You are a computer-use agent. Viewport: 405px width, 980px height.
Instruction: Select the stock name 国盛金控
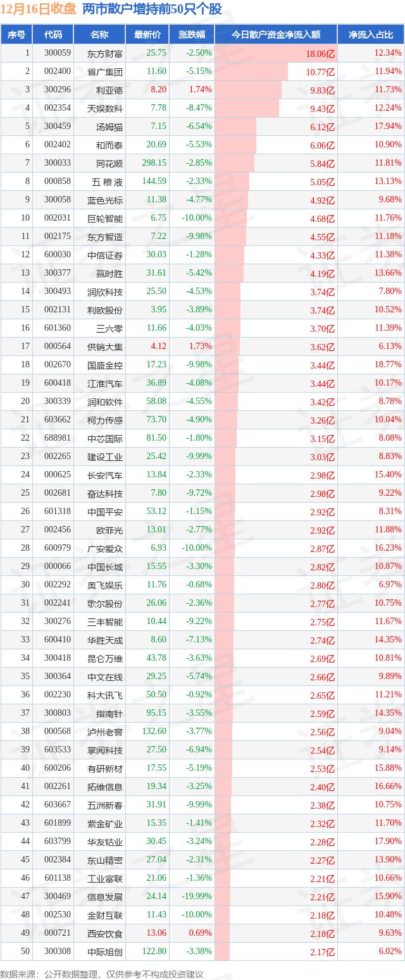105,365
